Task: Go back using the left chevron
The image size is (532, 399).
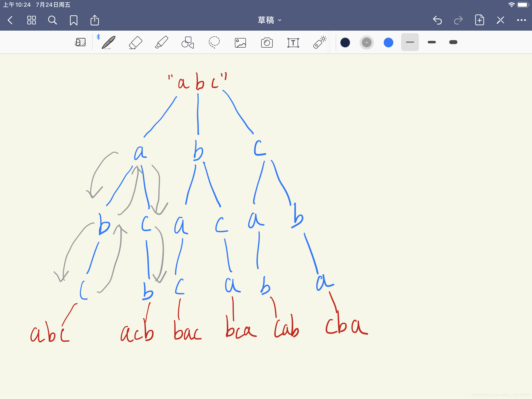Action: tap(10, 20)
